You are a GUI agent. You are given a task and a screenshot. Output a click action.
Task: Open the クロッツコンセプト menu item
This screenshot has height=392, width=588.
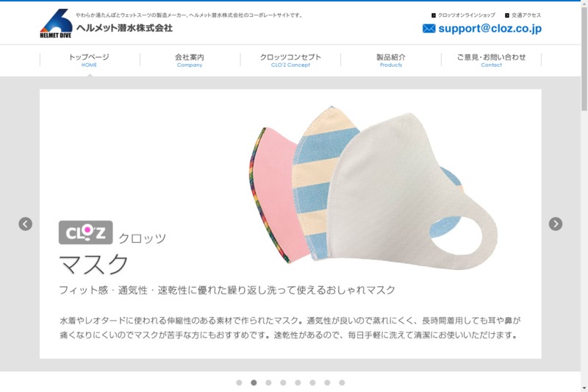pos(290,60)
